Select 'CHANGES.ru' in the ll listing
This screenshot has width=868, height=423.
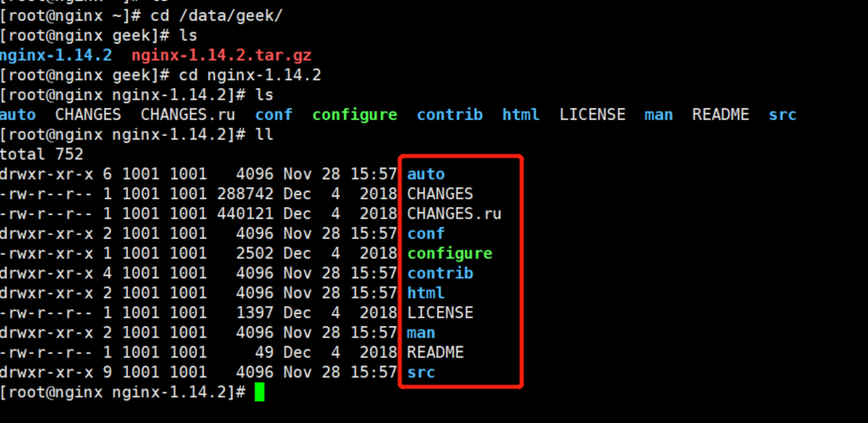pyautogui.click(x=454, y=214)
